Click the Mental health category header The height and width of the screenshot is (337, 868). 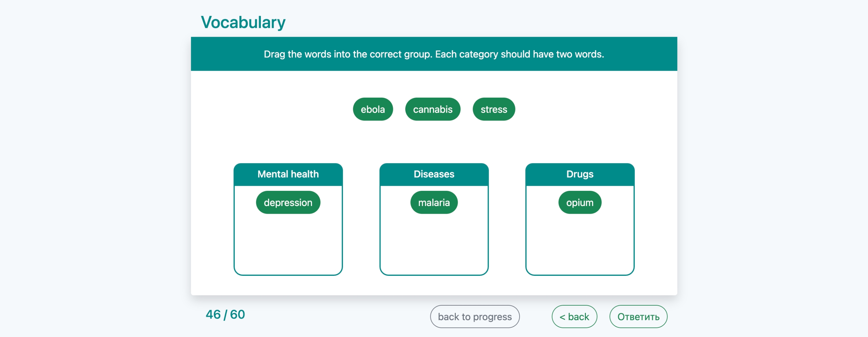click(x=288, y=174)
